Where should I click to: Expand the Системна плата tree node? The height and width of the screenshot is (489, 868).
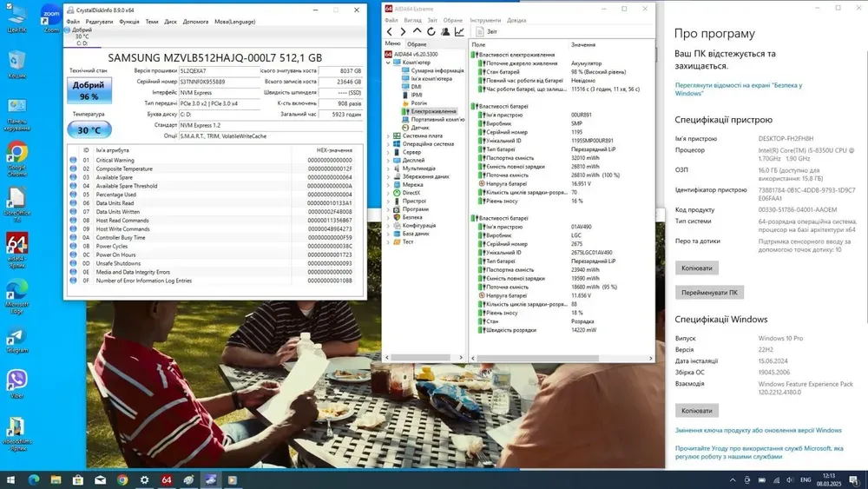388,135
